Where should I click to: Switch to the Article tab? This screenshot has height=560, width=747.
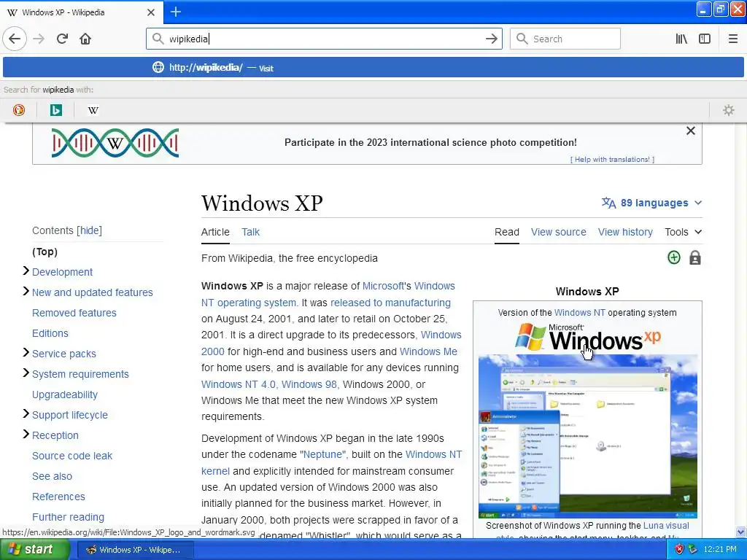215,232
